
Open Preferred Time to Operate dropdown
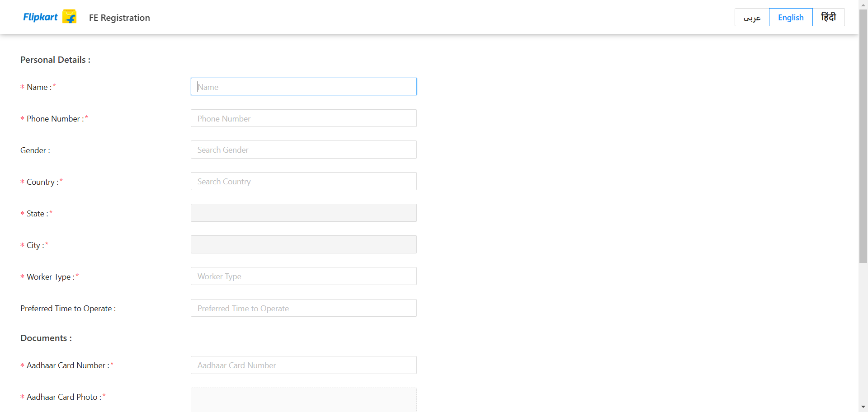303,308
